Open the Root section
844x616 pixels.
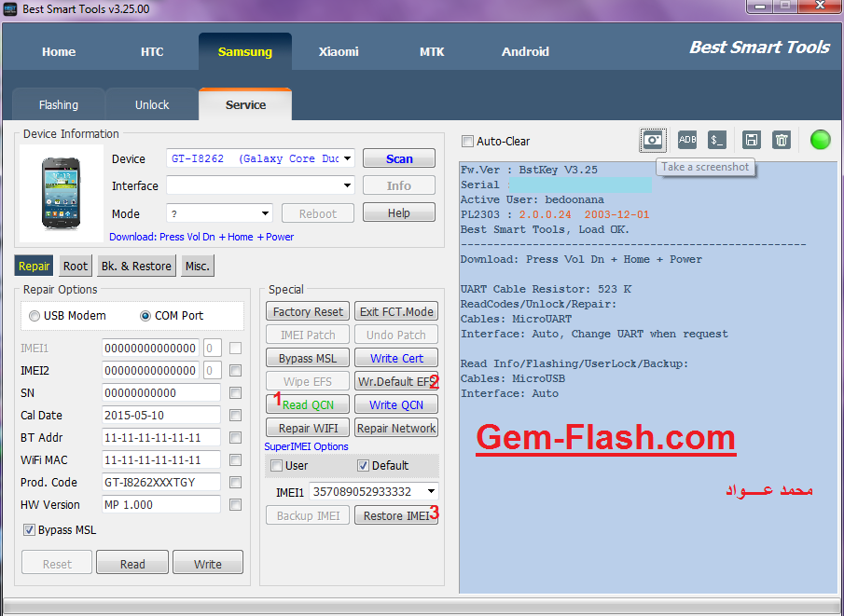pyautogui.click(x=76, y=266)
